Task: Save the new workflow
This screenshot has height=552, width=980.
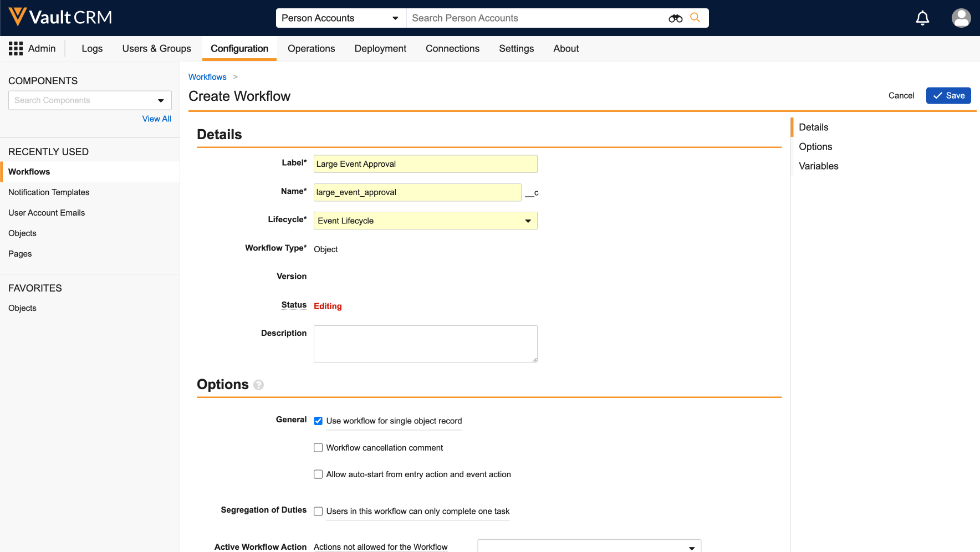Action: click(948, 95)
